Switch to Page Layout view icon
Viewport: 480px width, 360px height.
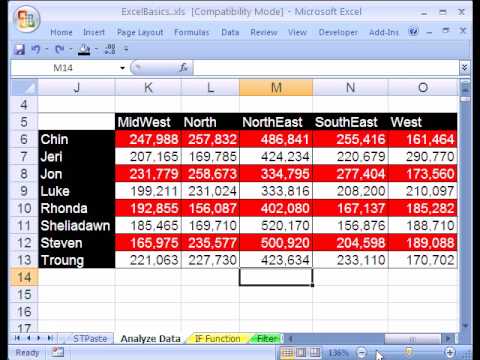point(301,352)
